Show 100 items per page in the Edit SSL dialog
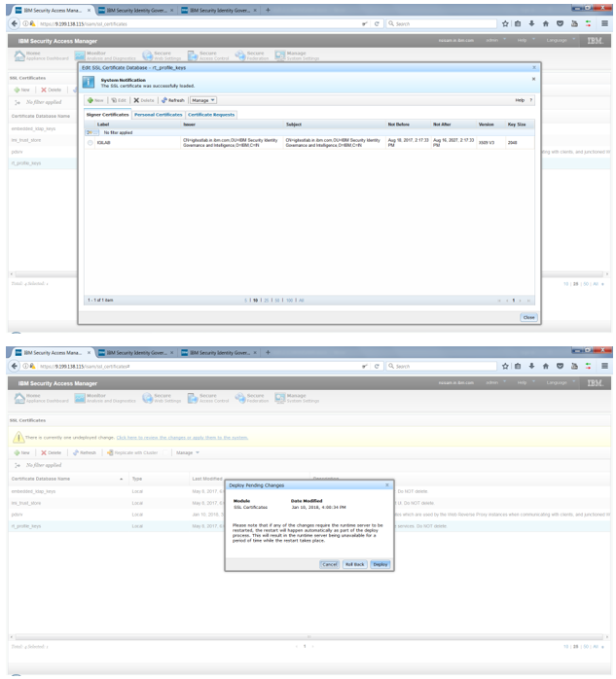The width and height of the screenshot is (616, 679). pos(289,300)
